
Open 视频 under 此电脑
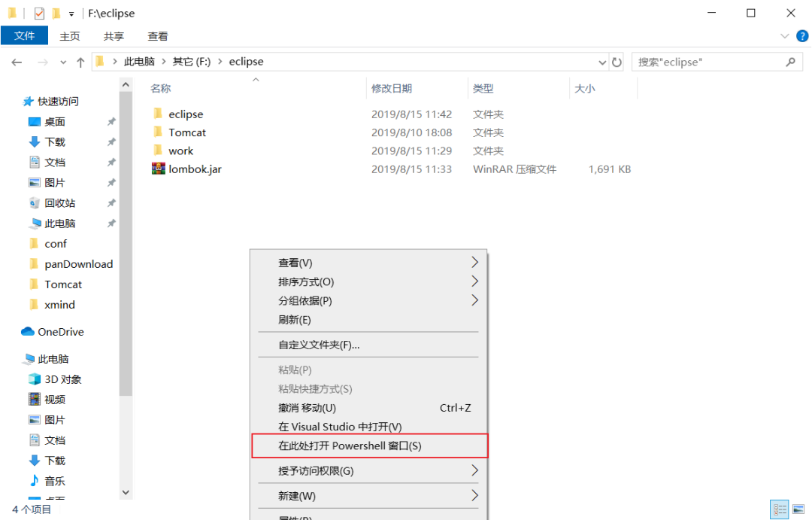(x=55, y=400)
